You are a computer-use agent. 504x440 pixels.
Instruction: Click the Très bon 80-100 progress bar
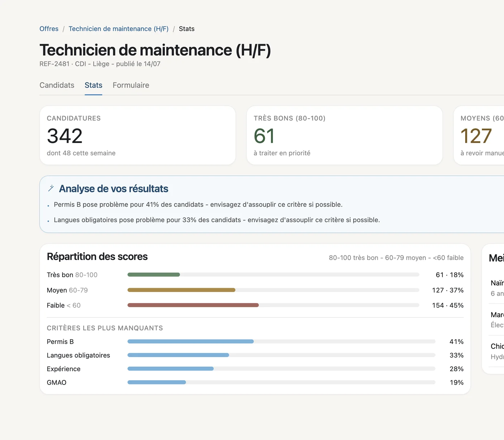(273, 275)
